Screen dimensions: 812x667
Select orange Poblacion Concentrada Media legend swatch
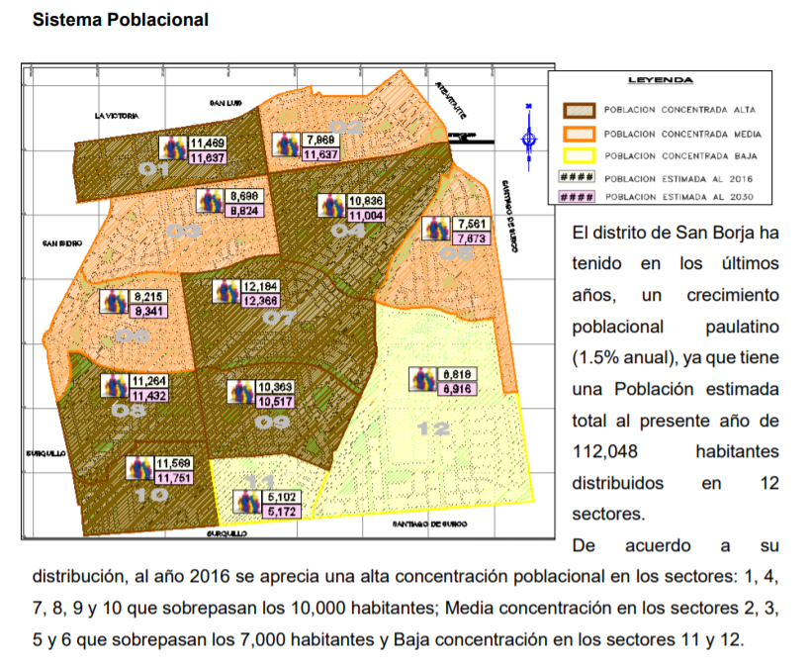(578, 133)
